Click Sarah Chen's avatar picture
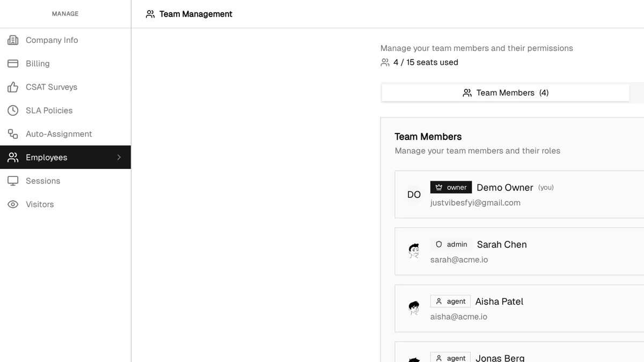Image resolution: width=644 pixels, height=362 pixels. point(414,251)
